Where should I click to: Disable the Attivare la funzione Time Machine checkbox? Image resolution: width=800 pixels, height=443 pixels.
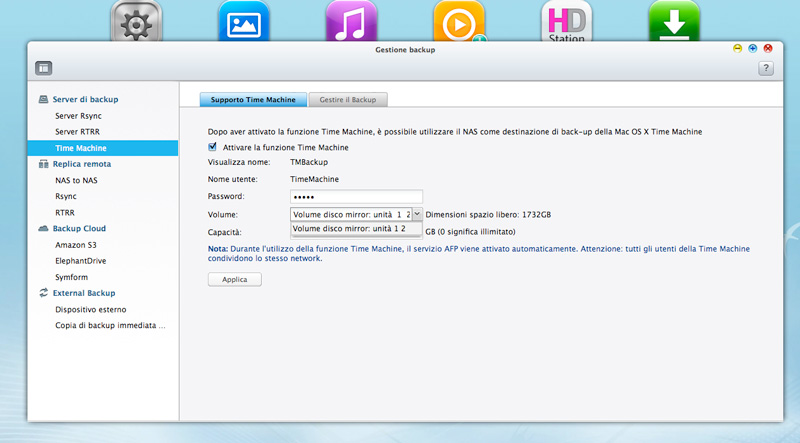(x=213, y=147)
